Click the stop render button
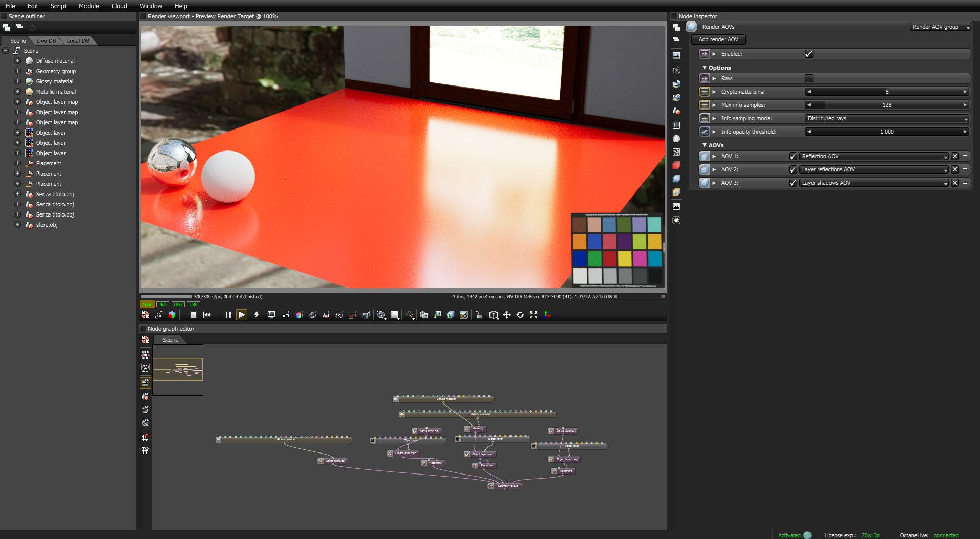Screen dimensions: 980x539 pyautogui.click(x=193, y=315)
